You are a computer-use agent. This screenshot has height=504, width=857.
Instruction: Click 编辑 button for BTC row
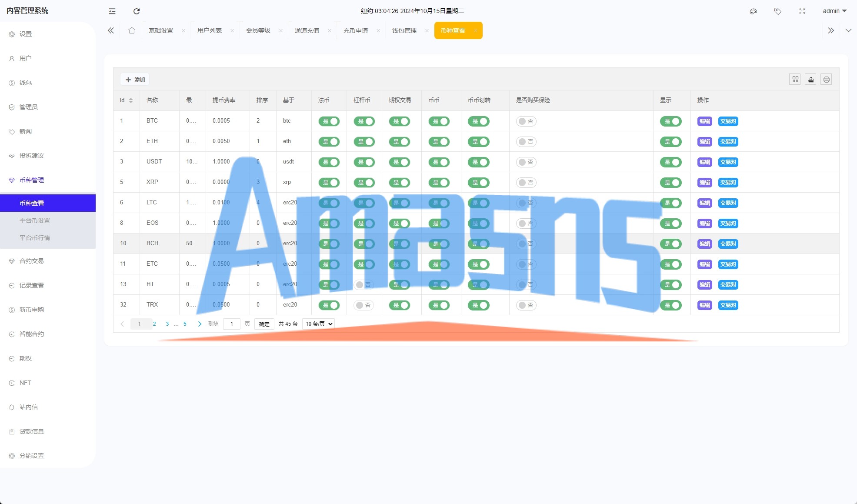[705, 121]
